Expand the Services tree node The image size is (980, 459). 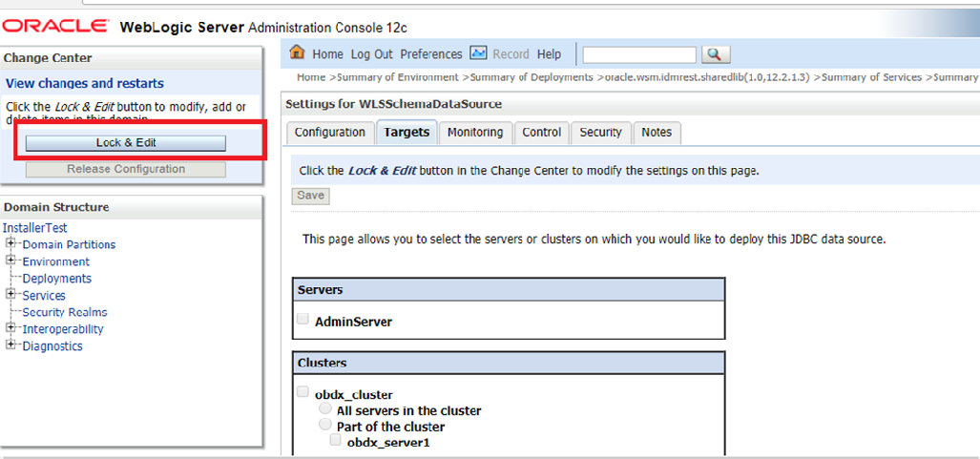click(10, 293)
